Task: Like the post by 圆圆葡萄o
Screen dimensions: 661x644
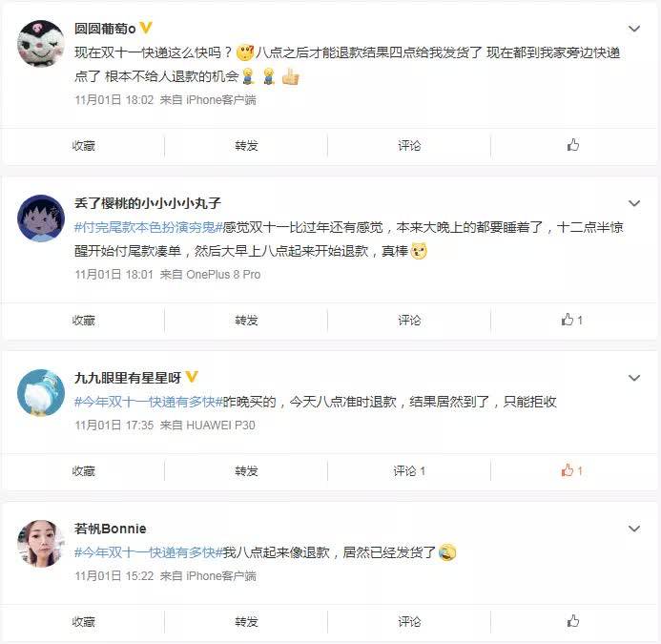Action: tap(573, 146)
